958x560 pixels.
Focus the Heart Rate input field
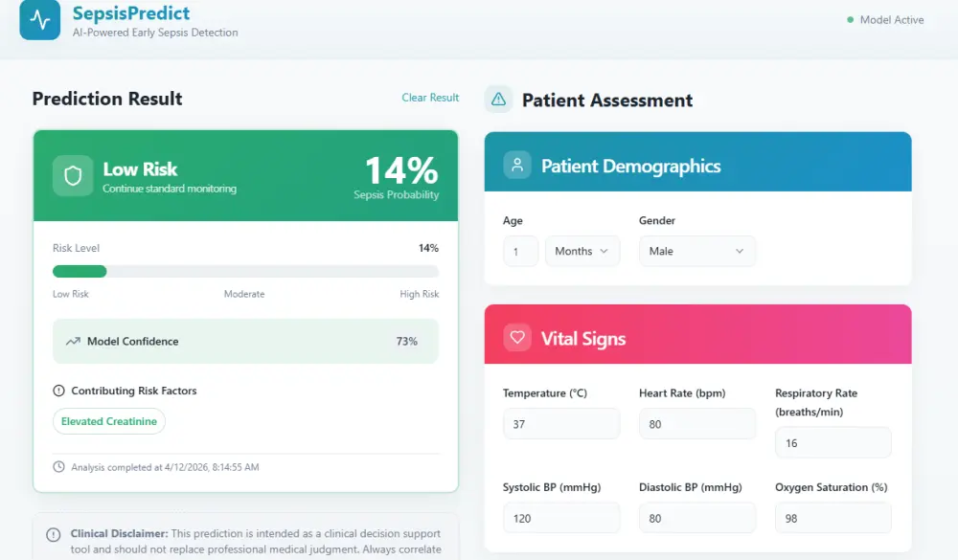pos(697,424)
